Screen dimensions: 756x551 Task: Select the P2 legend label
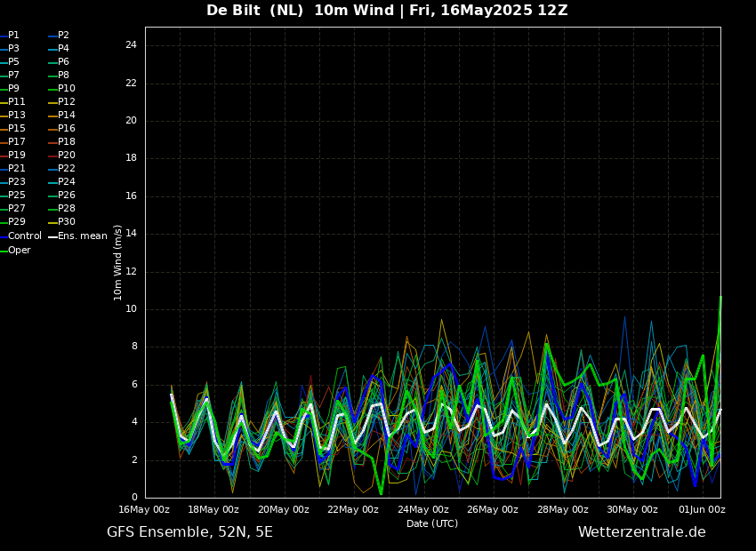[64, 36]
